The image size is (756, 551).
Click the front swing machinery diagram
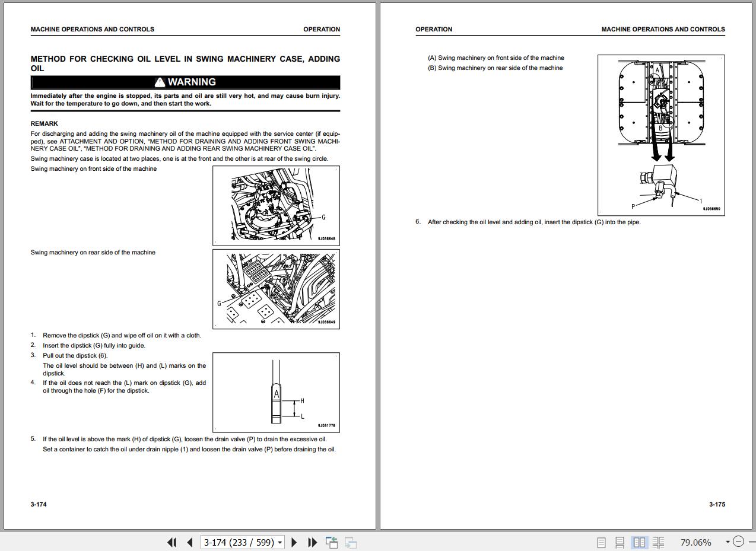click(276, 205)
